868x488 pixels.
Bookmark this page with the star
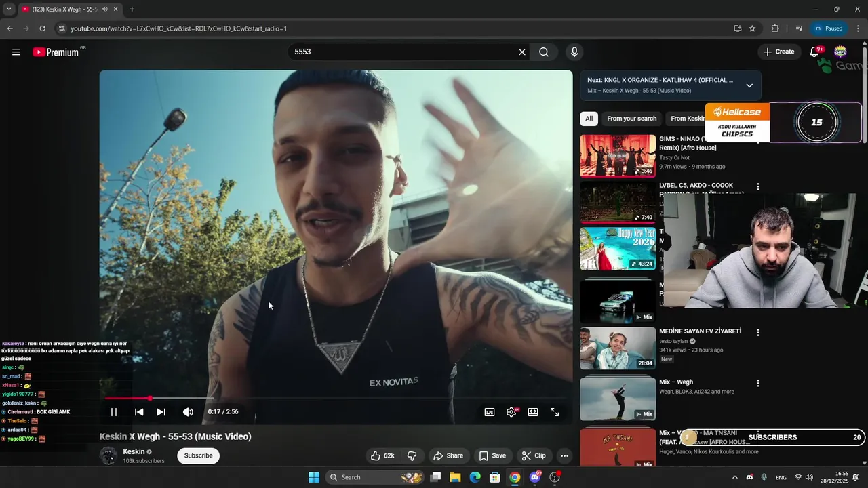[752, 28]
